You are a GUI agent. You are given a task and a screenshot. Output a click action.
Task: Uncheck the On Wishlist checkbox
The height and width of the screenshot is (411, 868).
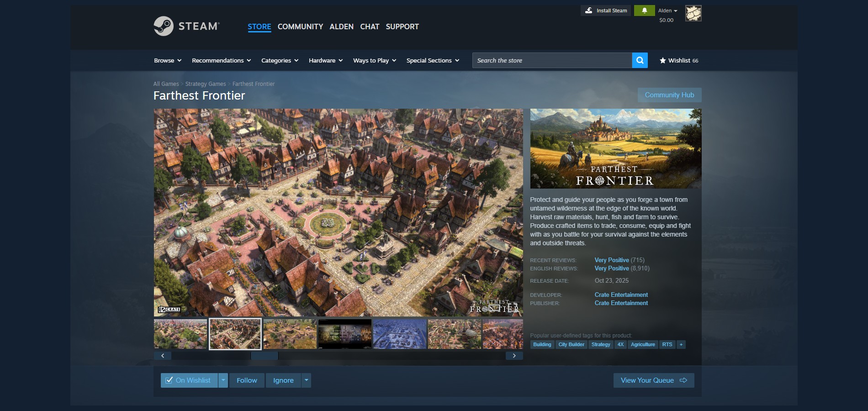170,380
